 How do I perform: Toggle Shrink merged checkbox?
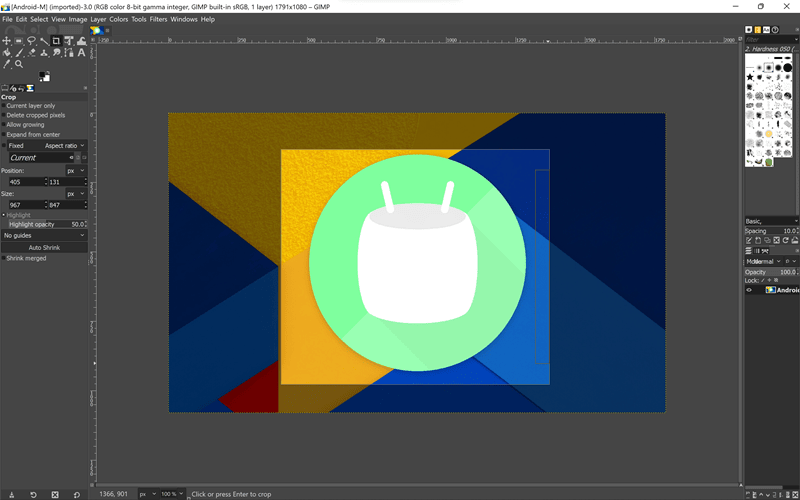[x=4, y=258]
